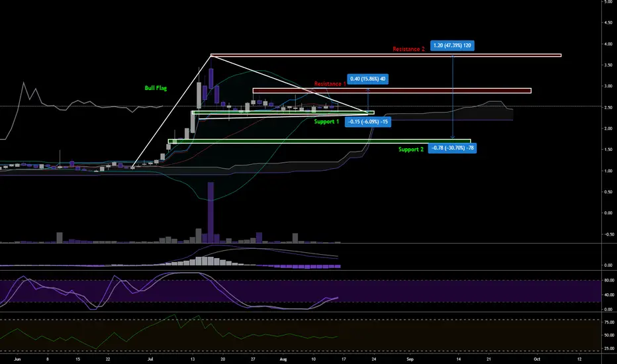Viewport: 617px width, 364px height.
Task: Select the dark red Resistance 1 zone rectangle
Action: [x=392, y=91]
